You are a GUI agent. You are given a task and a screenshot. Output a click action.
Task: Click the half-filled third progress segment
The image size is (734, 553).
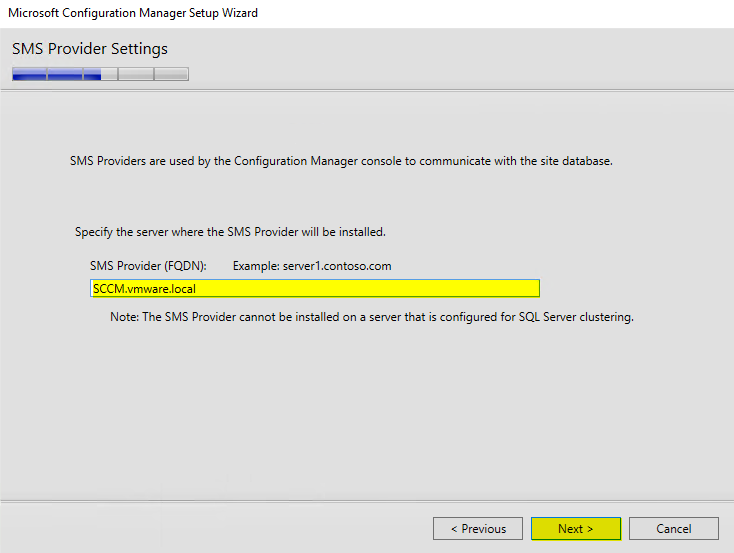pos(100,73)
